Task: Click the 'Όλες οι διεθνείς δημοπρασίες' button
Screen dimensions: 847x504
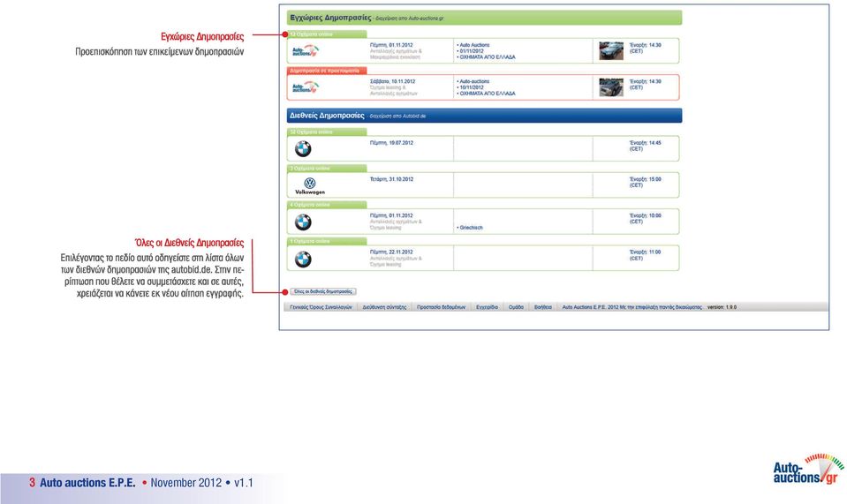Action: [x=323, y=291]
